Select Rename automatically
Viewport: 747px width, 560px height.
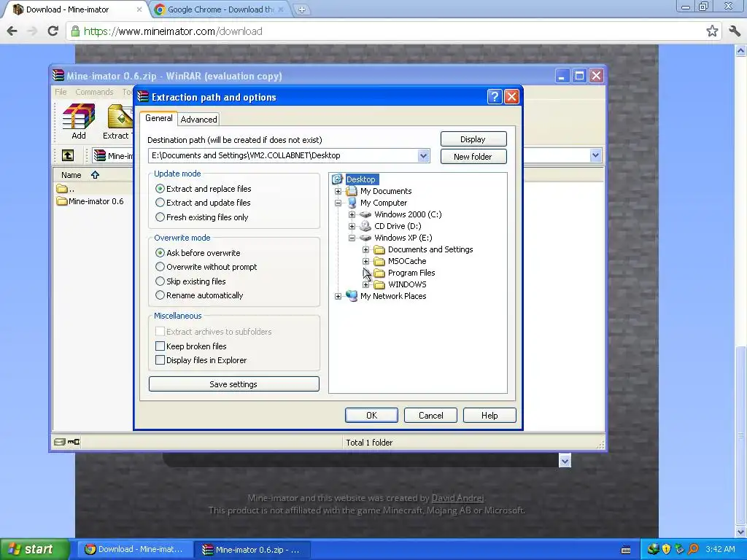click(199, 295)
